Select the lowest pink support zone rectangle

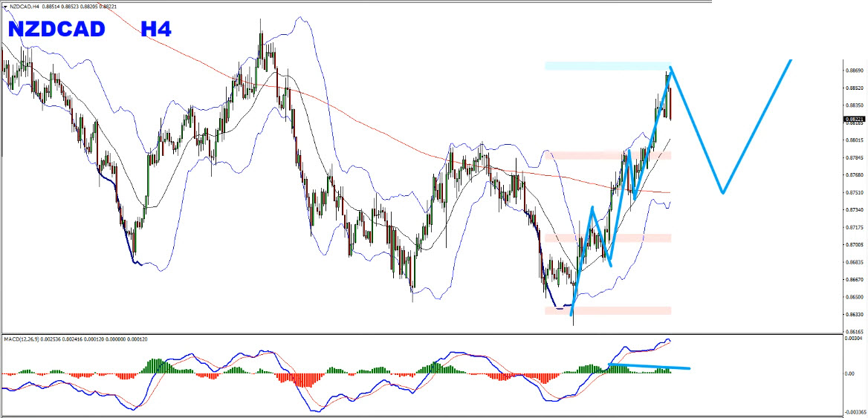pos(607,310)
